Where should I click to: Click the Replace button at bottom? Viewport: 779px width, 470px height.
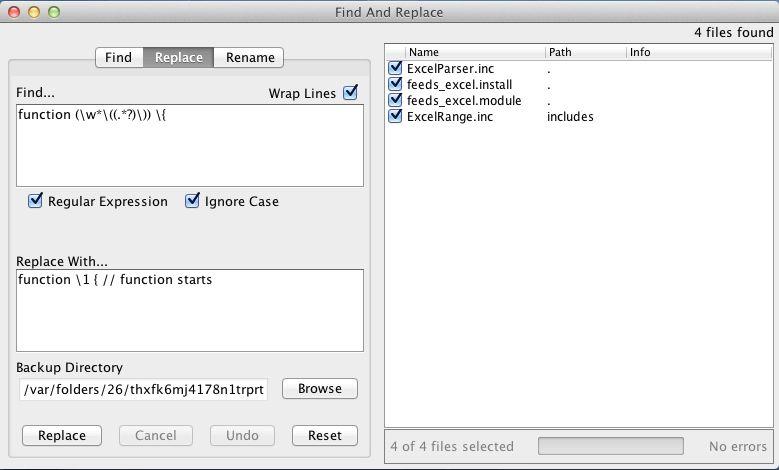click(62, 436)
